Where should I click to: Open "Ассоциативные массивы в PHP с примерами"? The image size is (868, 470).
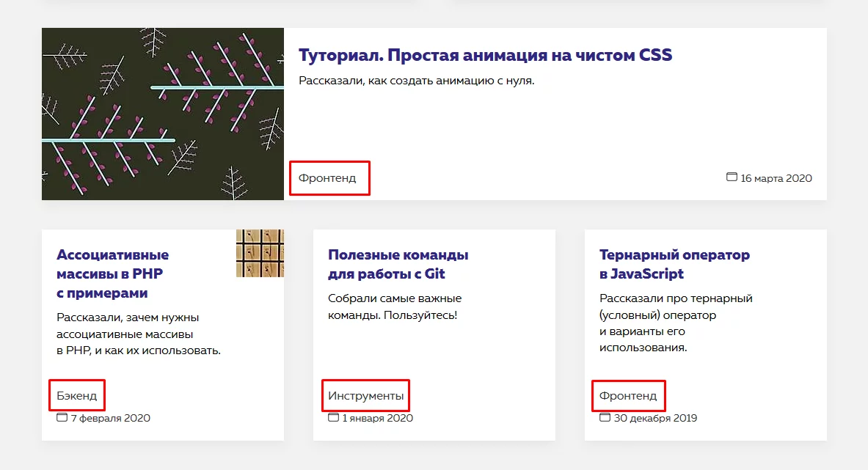(112, 271)
